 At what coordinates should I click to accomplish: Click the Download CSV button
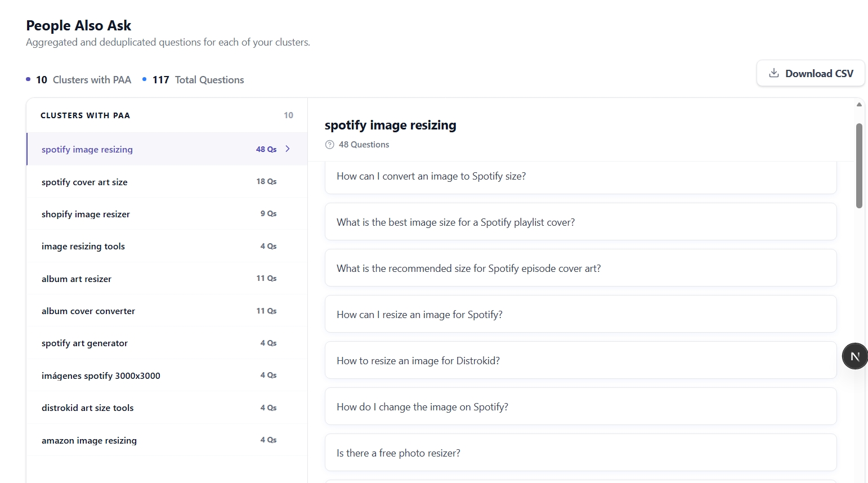pyautogui.click(x=811, y=73)
